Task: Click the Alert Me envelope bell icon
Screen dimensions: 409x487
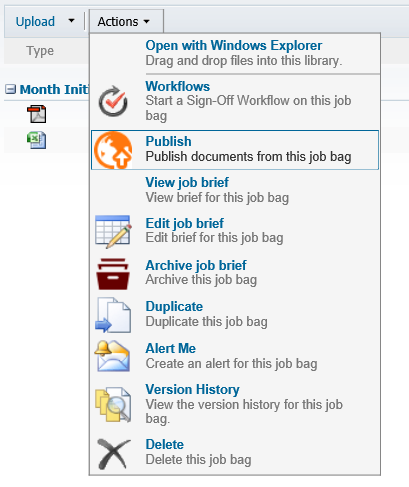Action: pos(112,356)
